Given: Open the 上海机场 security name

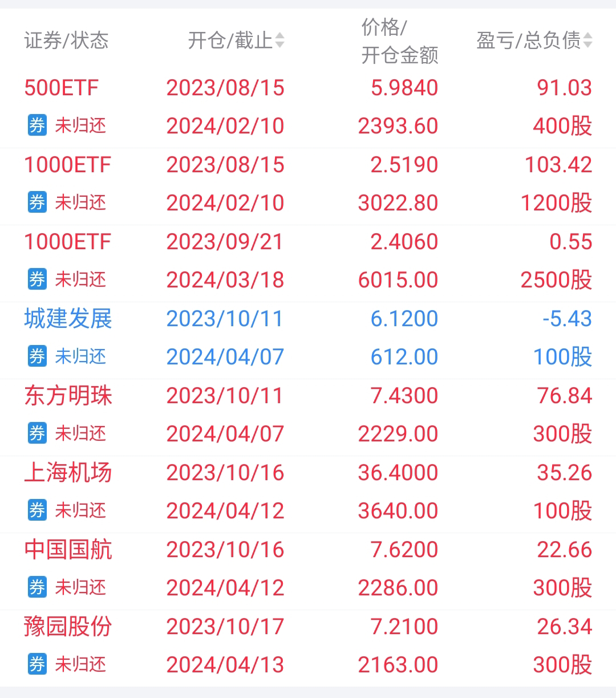Looking at the screenshot, I should tap(68, 473).
